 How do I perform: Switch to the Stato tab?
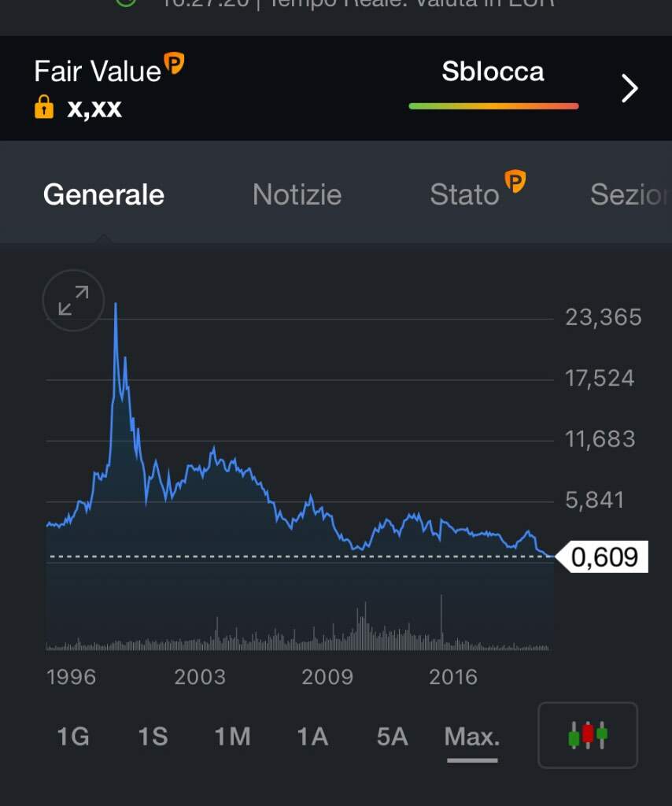click(x=464, y=195)
